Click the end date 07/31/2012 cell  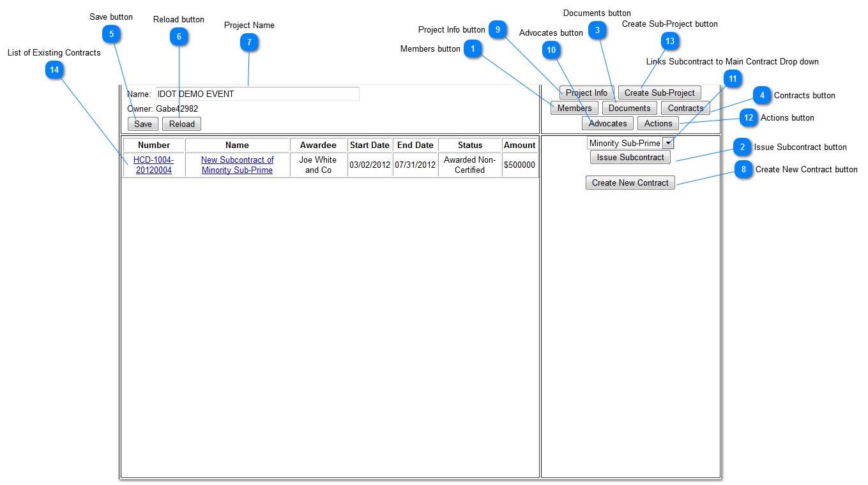415,165
